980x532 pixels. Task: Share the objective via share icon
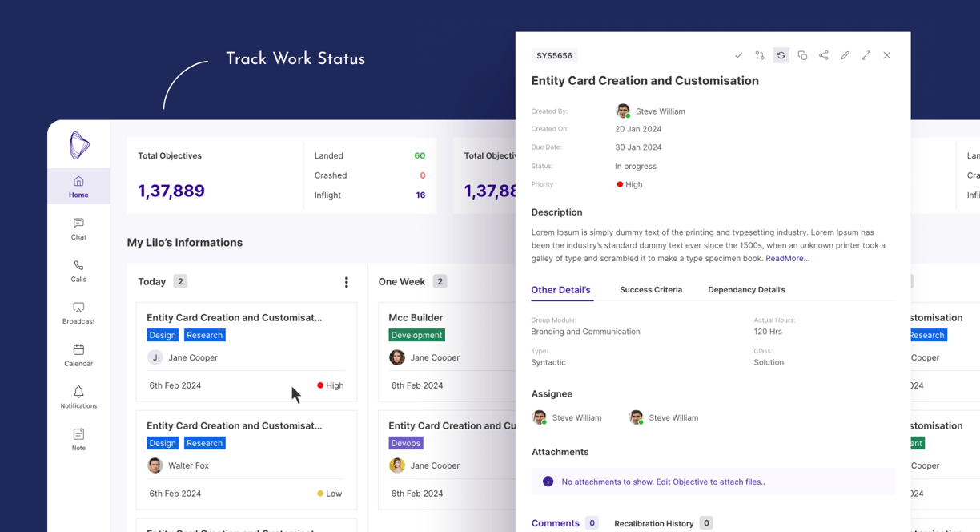(823, 55)
